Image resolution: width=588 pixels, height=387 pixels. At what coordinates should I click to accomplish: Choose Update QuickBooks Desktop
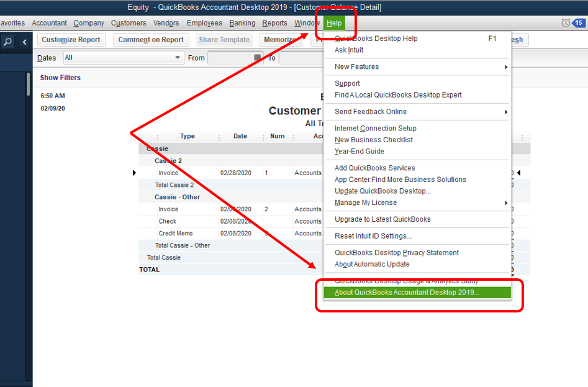pos(417,191)
